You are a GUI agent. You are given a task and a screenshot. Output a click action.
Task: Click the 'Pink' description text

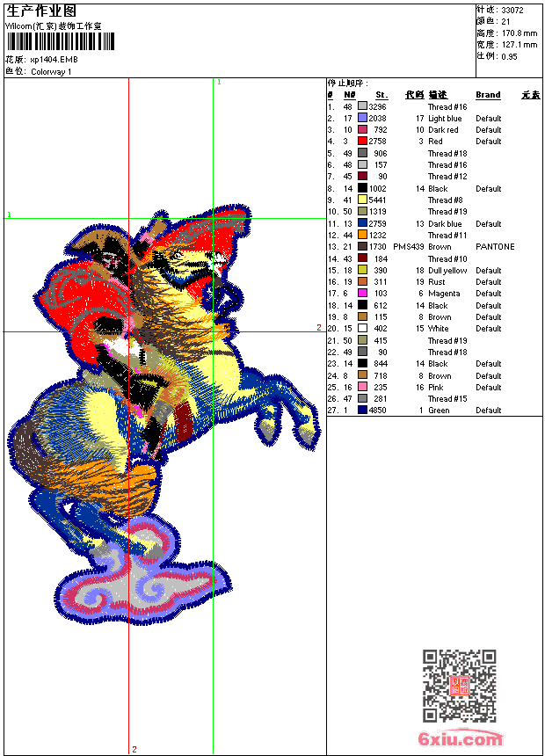pos(435,388)
